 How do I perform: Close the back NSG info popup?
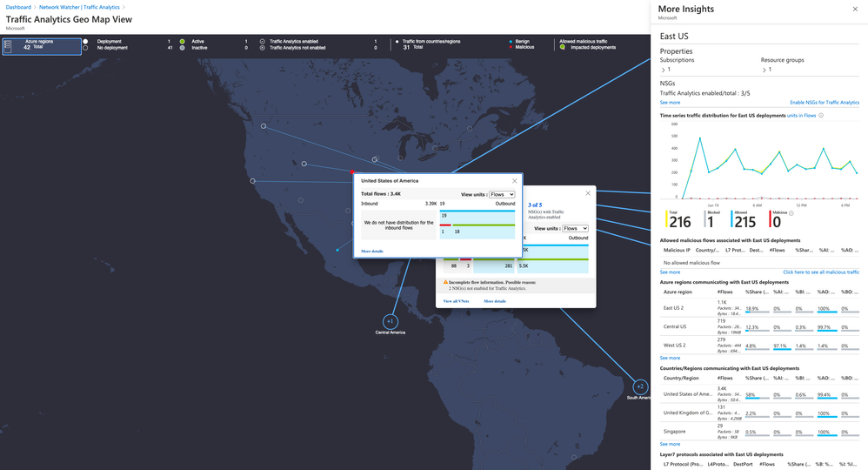click(x=588, y=193)
